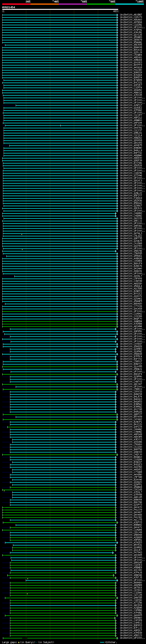This screenshot has height=644, width=146.
Task: Open UniRef100_B2B676 label
Action: (131, 266)
